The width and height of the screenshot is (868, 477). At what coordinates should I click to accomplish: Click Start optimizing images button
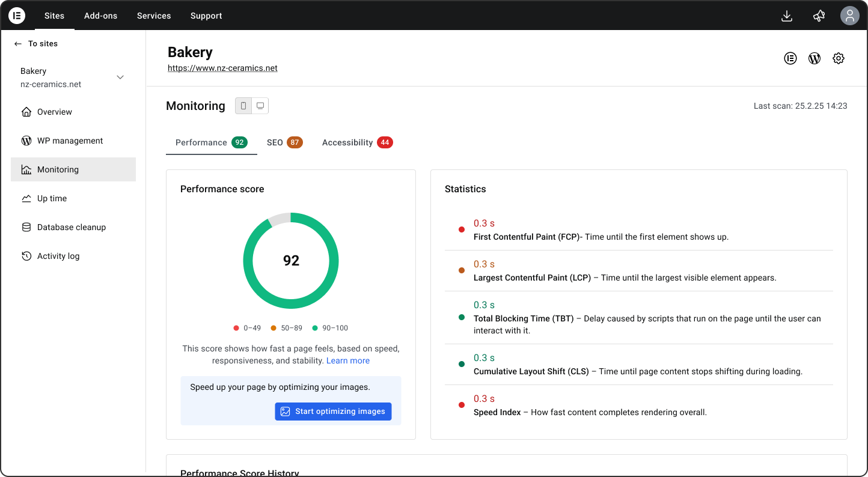(333, 412)
